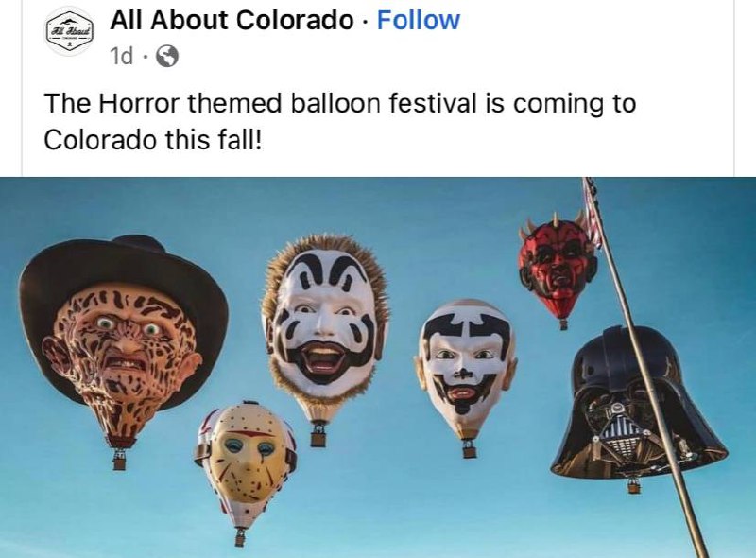Open the All About Colorado page name

(232, 20)
